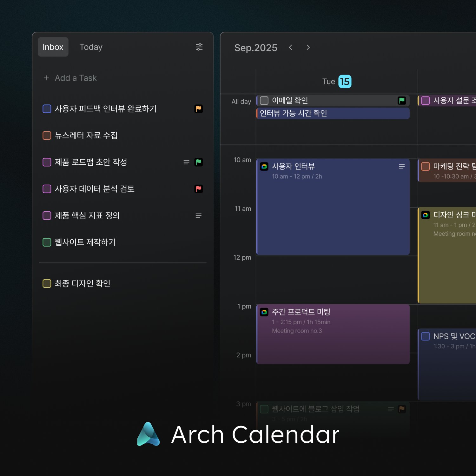Switch to the Today tab
Screen dimensions: 476x476
91,47
